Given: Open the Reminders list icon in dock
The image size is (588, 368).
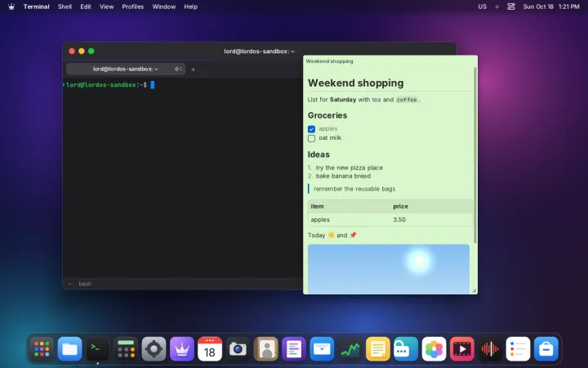Looking at the screenshot, I should (x=518, y=349).
